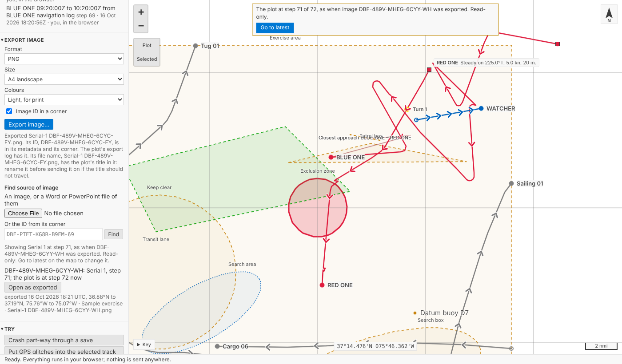Click the Find button

click(114, 234)
